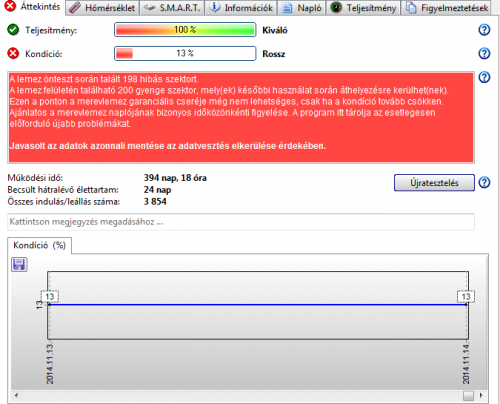The image size is (500, 404).
Task: Click the 394 nap, 18 óra value
Action: 175,178
